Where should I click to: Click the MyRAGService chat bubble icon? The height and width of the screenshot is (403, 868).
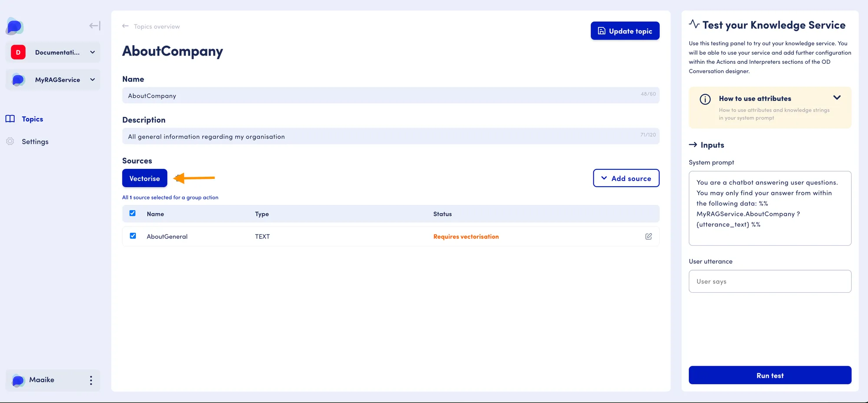[x=18, y=80]
